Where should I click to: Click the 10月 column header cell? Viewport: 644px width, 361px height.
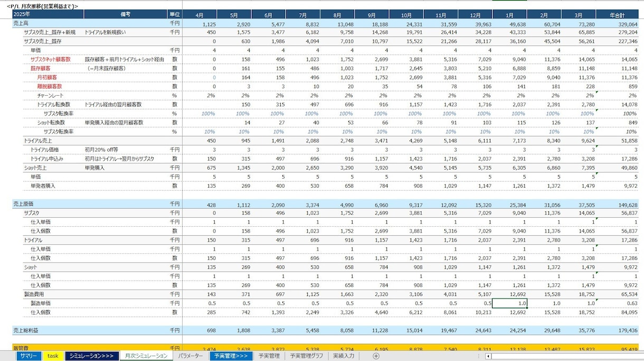406,14
